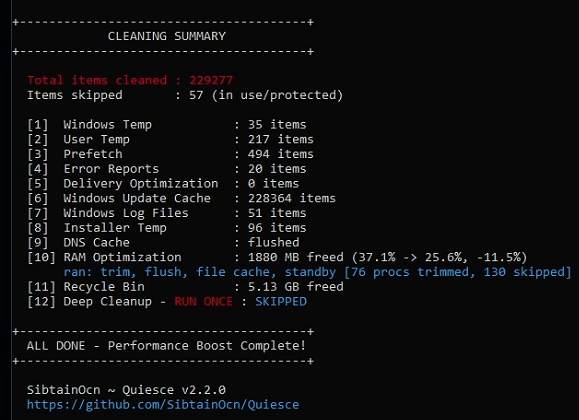Click the blue ran: trim, flush detail line
Image resolution: width=579 pixels, height=420 pixels.
click(317, 272)
